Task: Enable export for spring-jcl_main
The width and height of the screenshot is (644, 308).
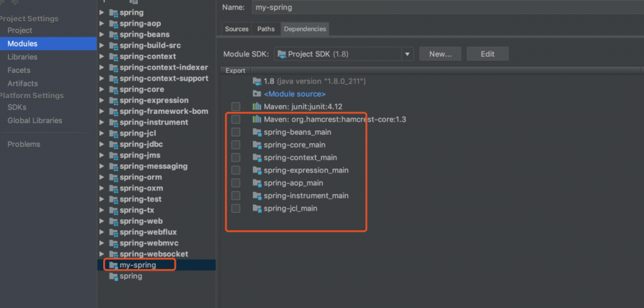Action: [x=236, y=209]
